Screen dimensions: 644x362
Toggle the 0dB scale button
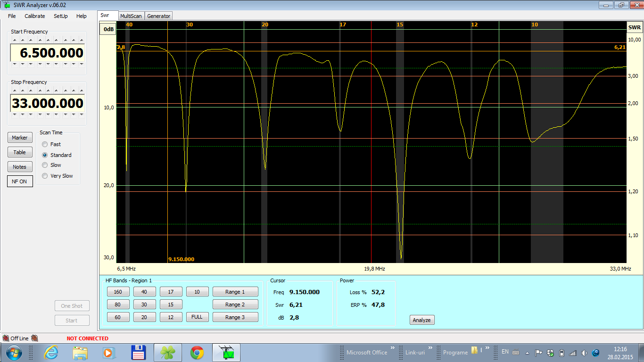108,29
